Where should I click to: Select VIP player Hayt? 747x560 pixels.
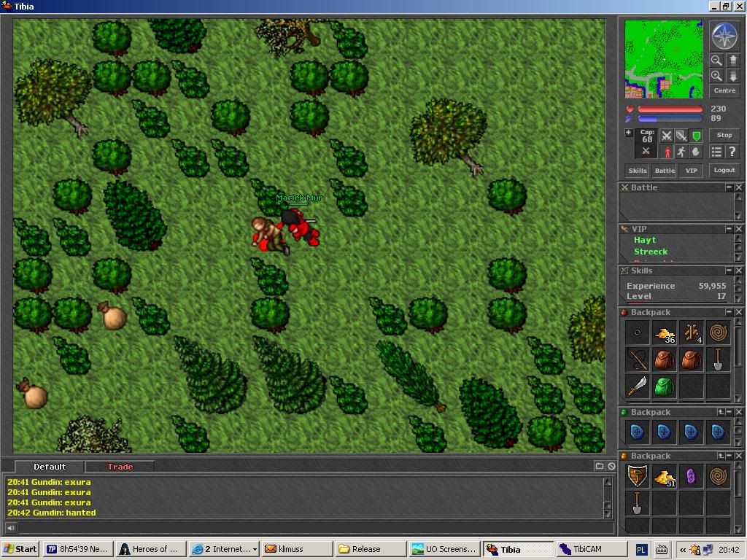(645, 240)
